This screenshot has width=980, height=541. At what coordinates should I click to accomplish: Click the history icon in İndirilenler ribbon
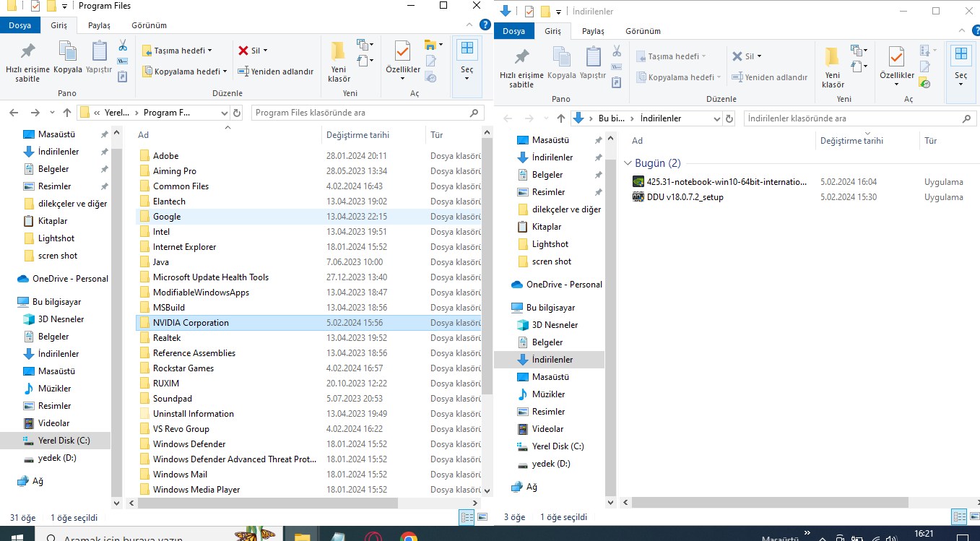click(x=924, y=83)
